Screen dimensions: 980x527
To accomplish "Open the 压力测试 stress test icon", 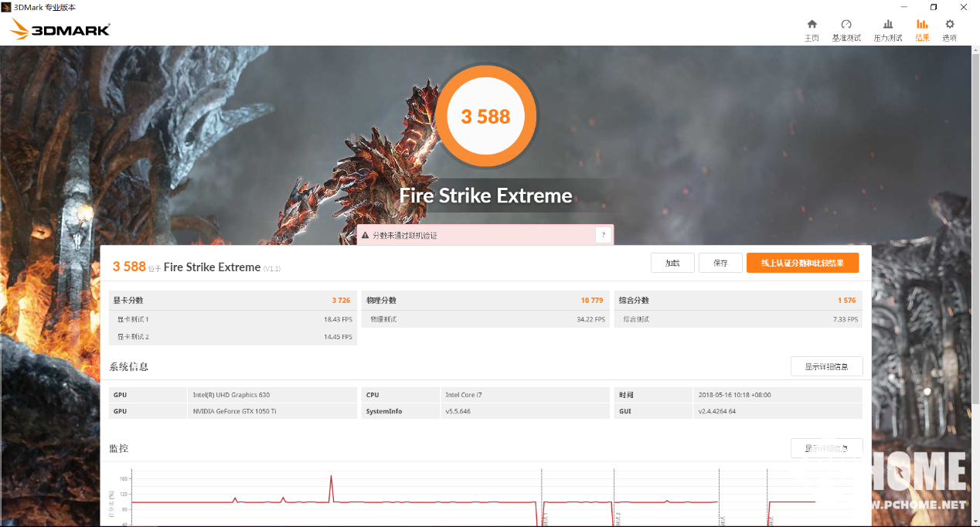I will 888,30.
